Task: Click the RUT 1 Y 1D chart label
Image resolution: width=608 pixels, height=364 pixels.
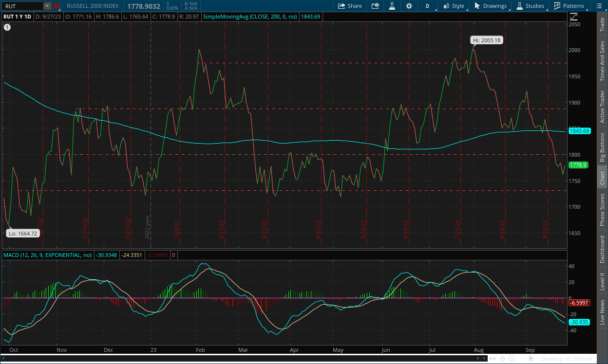Action: pos(17,17)
